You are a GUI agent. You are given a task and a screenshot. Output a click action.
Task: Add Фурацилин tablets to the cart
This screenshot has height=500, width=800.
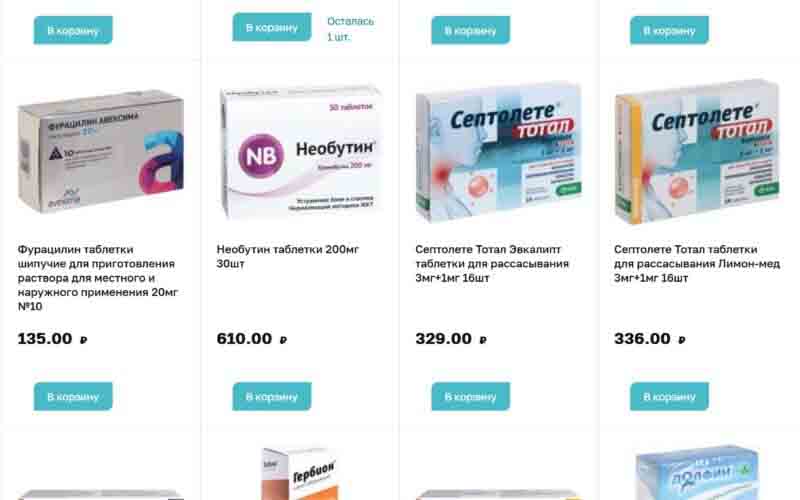73,396
